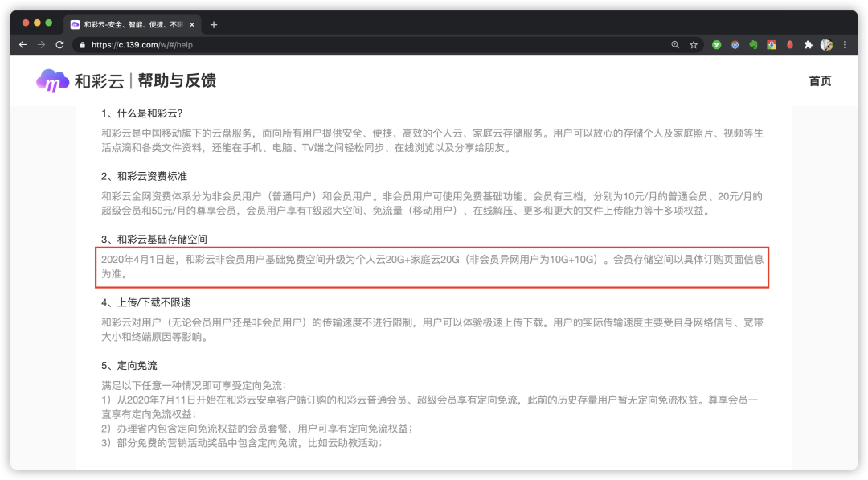This screenshot has height=480, width=868.
Task: Open Chrome three-dot menu
Action: (845, 45)
